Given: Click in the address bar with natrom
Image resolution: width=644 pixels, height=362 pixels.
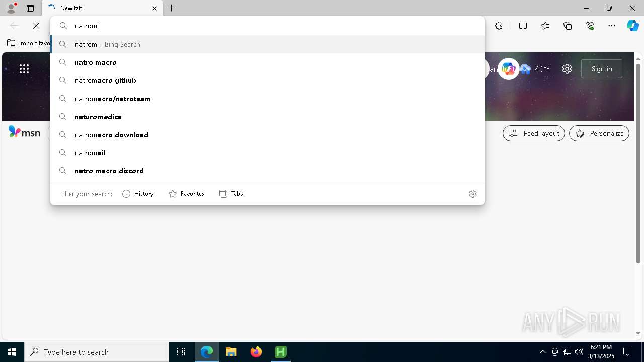Looking at the screenshot, I should point(267,26).
